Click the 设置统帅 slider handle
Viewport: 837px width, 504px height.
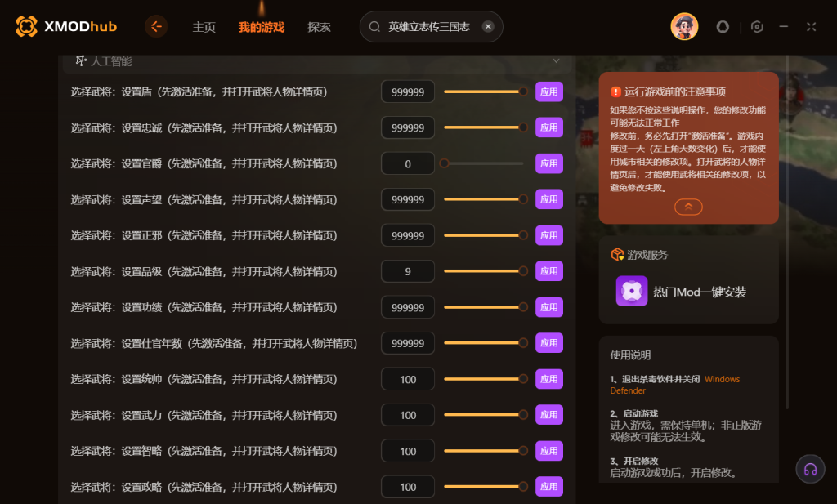pos(523,379)
